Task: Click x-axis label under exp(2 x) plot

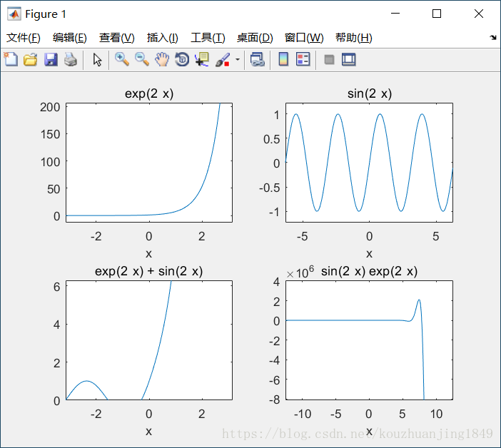Action: pos(148,254)
